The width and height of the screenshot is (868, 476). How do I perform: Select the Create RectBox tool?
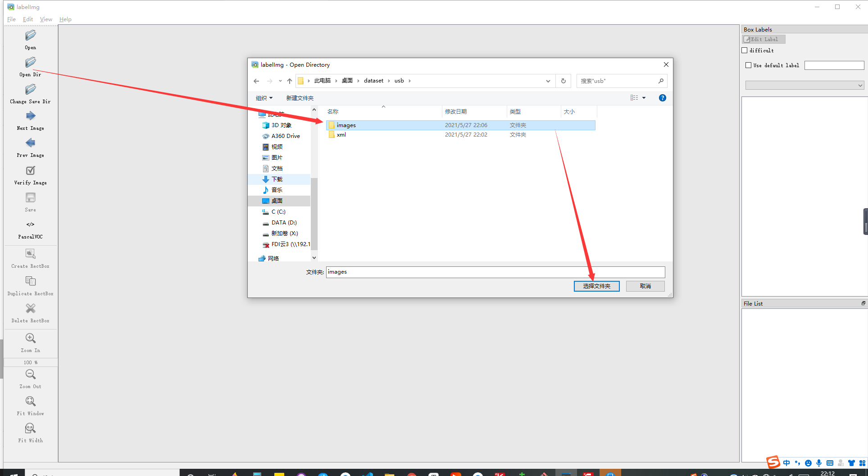pos(30,259)
